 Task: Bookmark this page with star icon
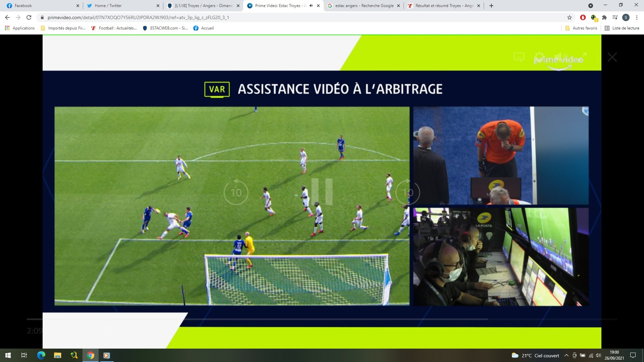tap(569, 17)
